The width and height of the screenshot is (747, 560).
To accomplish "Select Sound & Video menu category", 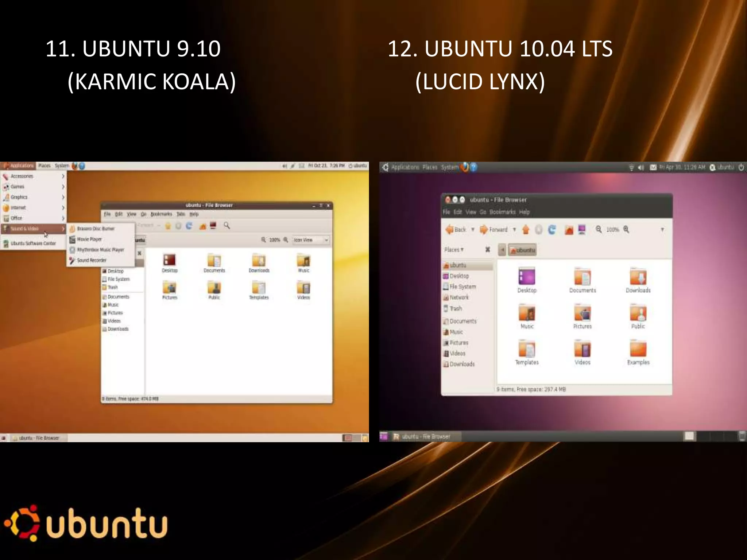I will coord(33,229).
